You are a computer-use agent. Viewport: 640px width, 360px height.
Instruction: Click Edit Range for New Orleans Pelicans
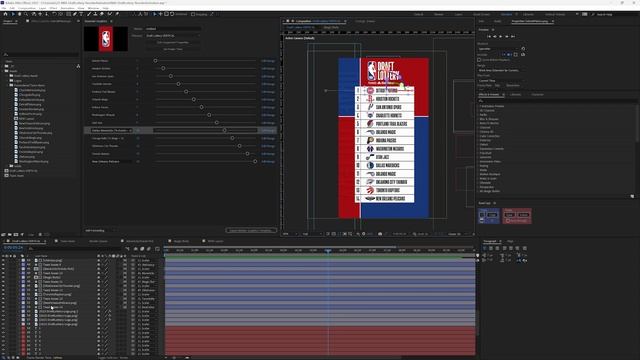coord(268,162)
